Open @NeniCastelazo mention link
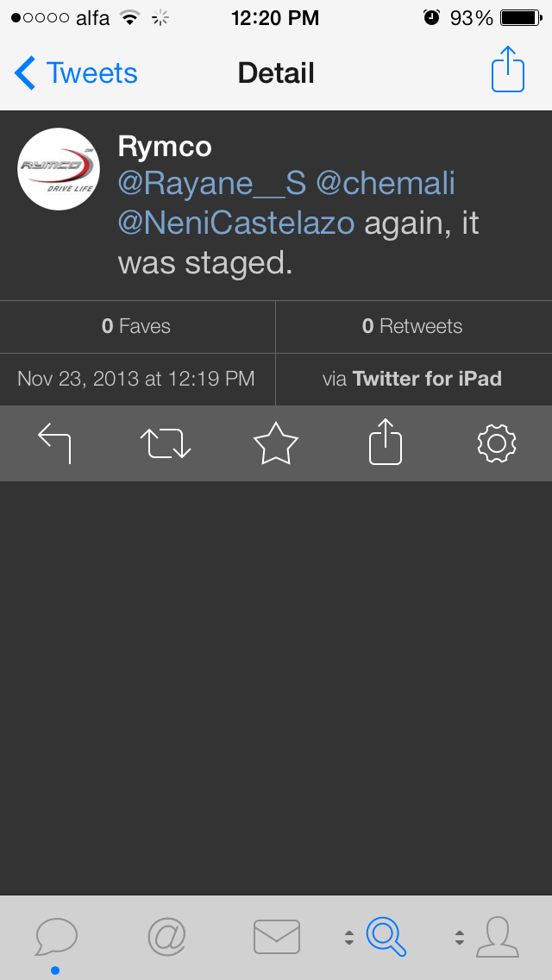The height and width of the screenshot is (980, 552). 236,223
